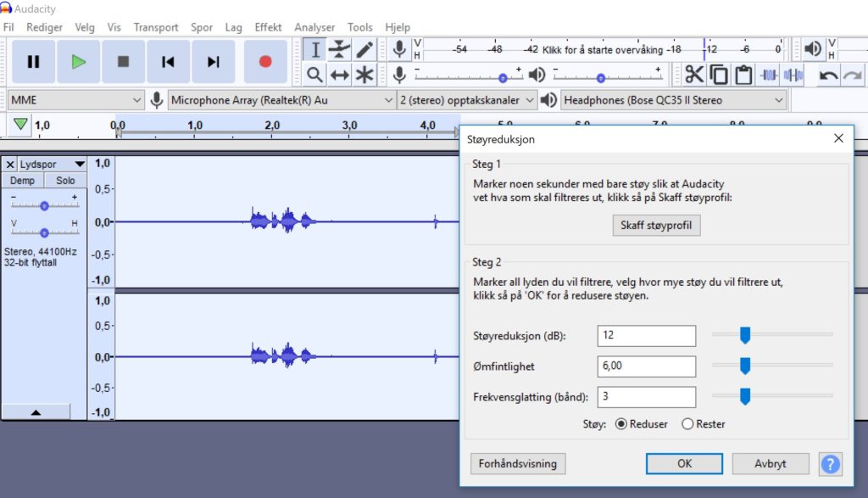The height and width of the screenshot is (498, 868).
Task: Click the device toolbar speaker icon
Action: click(x=548, y=100)
